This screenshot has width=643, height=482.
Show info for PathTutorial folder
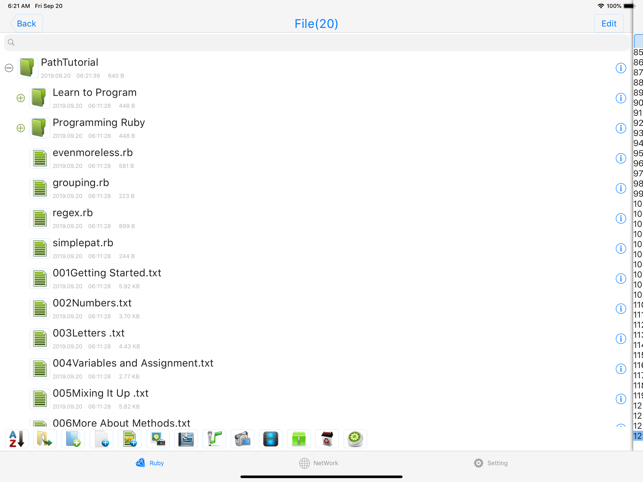620,68
